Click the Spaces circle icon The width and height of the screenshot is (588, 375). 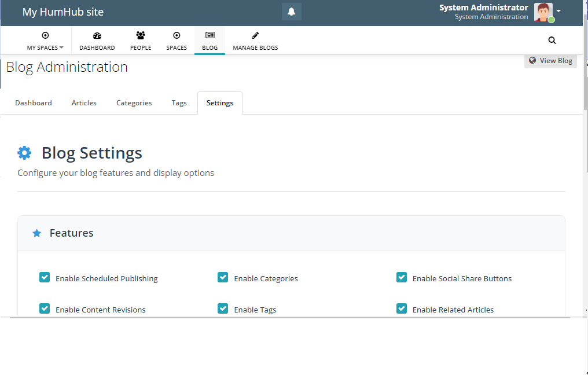coord(177,36)
